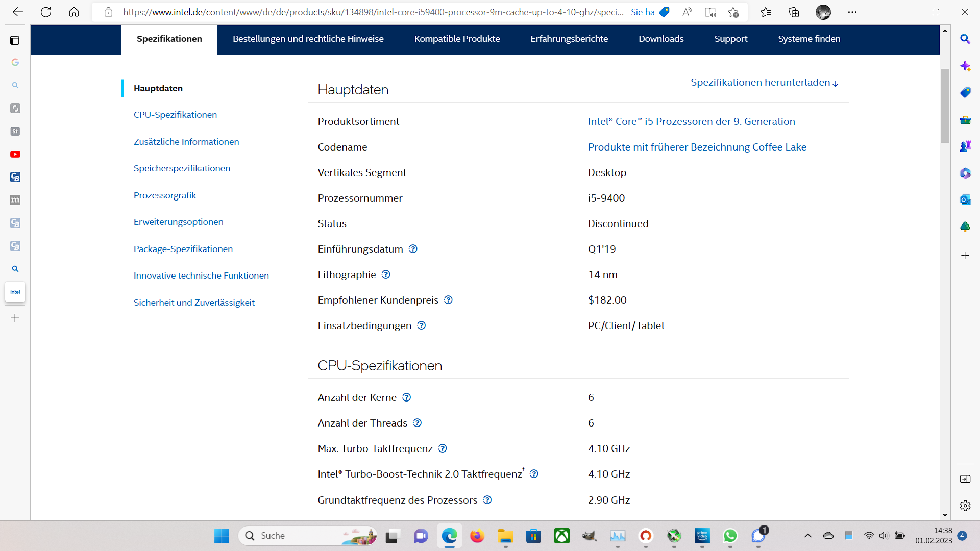Click the page vertical scrollbar thumb

[x=945, y=106]
